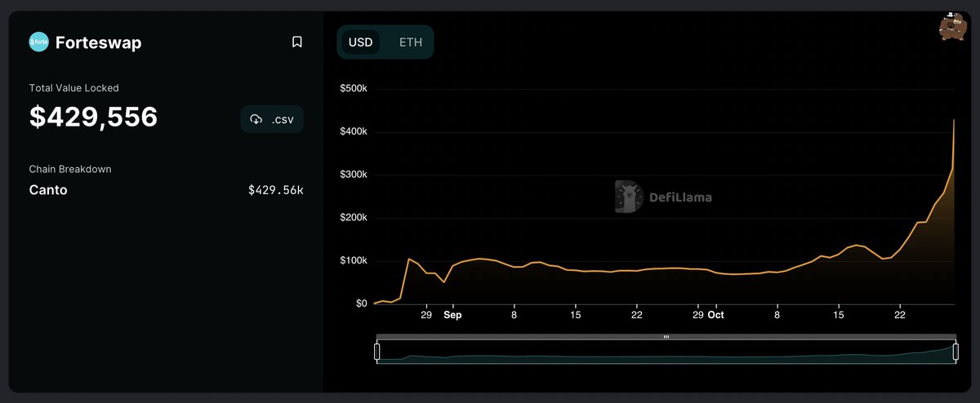Click the Total Value Locked label

[73, 88]
